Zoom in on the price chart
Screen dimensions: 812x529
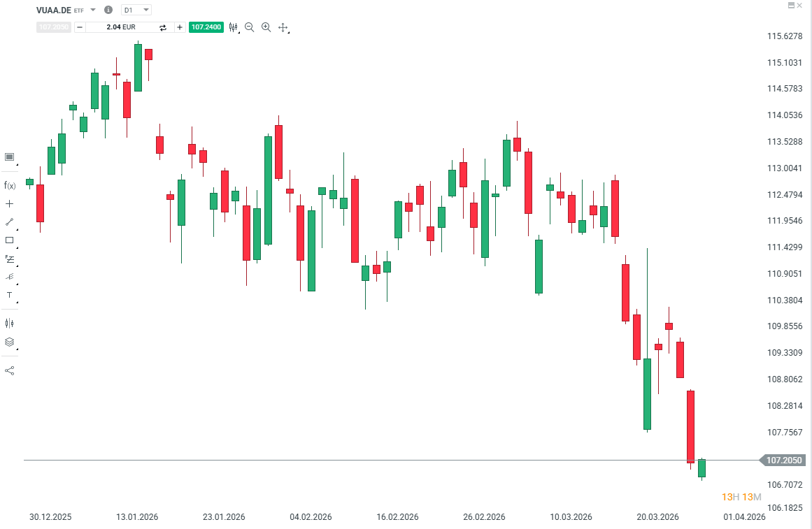[266, 27]
